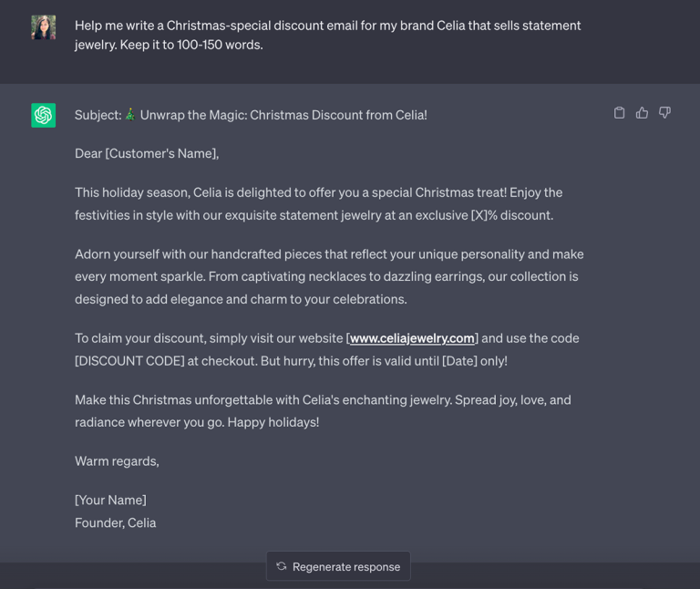Viewport: 700px width, 589px height.
Task: Open the www.celiajewelry.com link
Action: coord(412,338)
